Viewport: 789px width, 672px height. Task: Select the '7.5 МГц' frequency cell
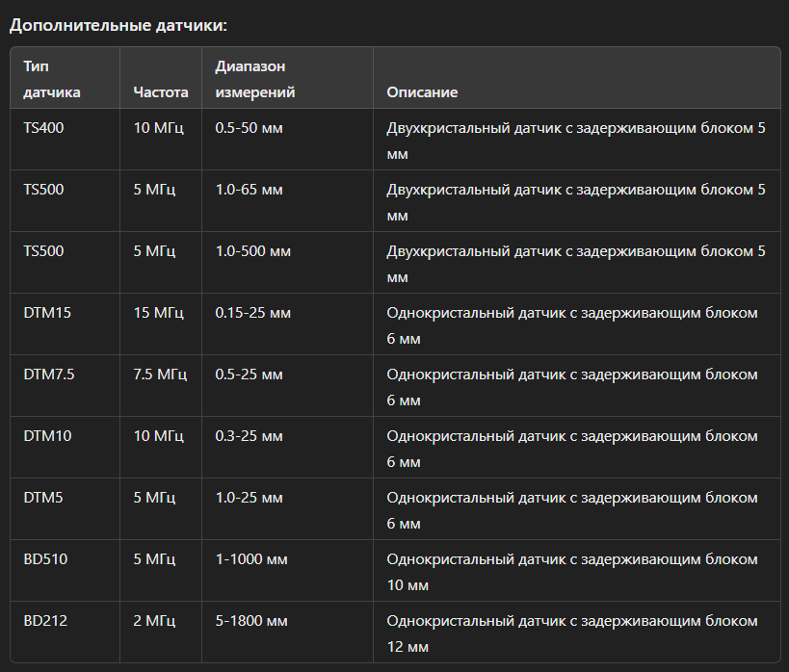pyautogui.click(x=162, y=374)
